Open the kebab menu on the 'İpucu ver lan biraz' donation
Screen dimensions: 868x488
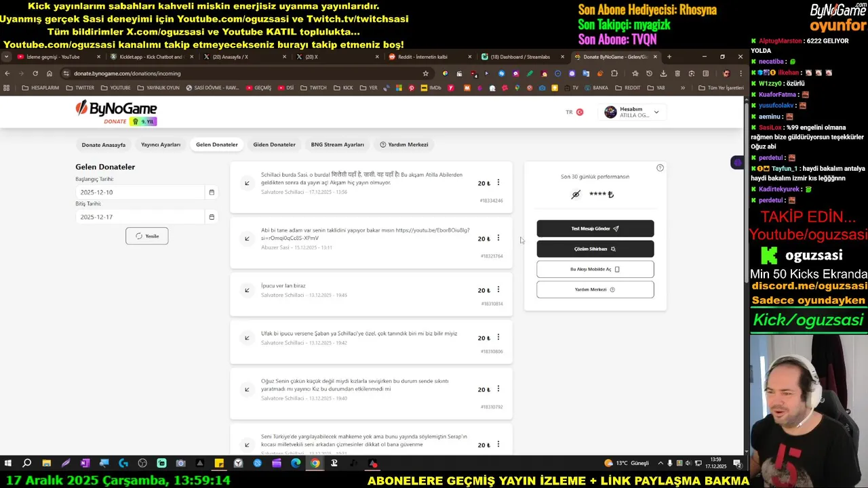click(x=498, y=289)
